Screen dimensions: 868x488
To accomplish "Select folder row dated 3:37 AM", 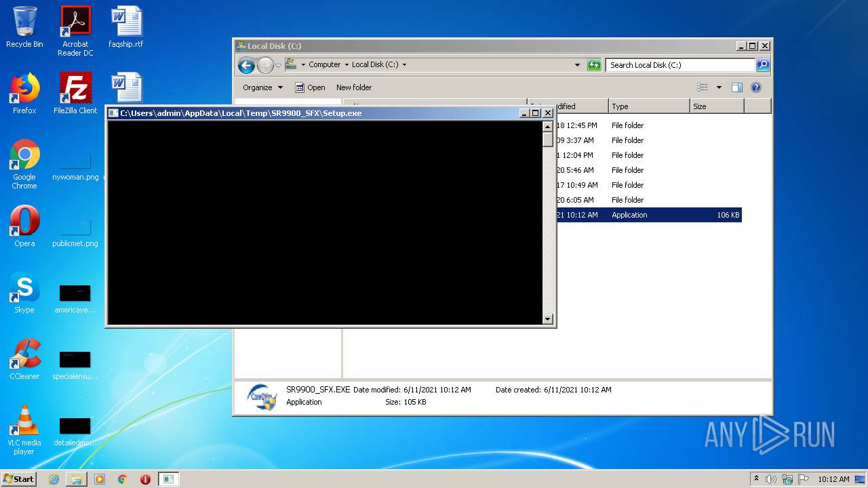I will [x=648, y=140].
